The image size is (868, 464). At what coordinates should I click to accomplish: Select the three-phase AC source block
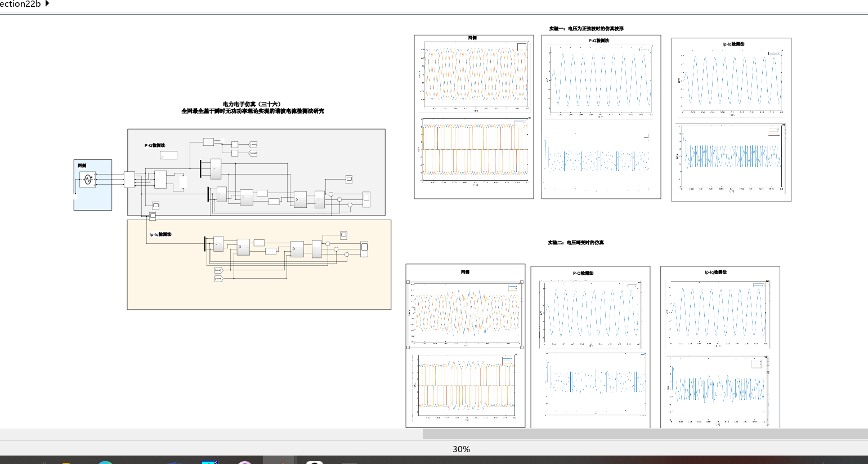[x=87, y=180]
